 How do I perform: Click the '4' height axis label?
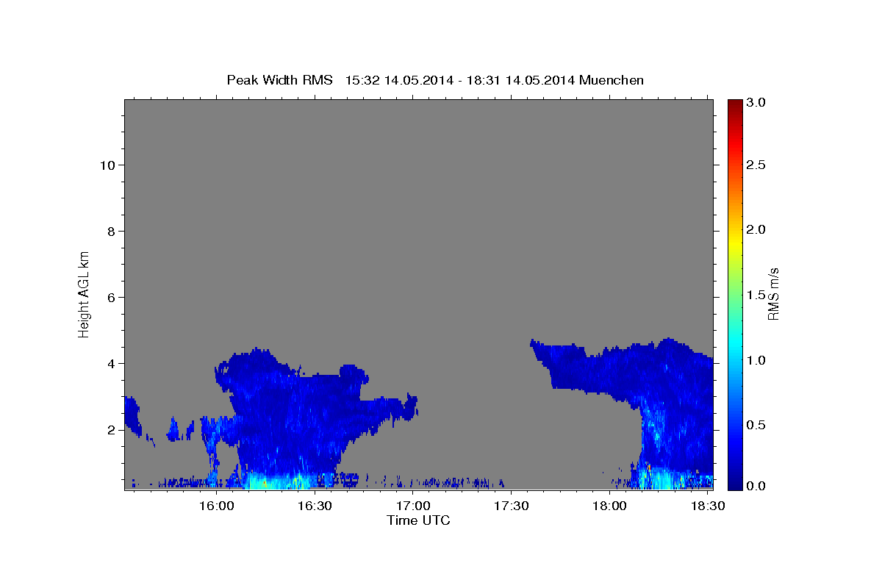[111, 363]
